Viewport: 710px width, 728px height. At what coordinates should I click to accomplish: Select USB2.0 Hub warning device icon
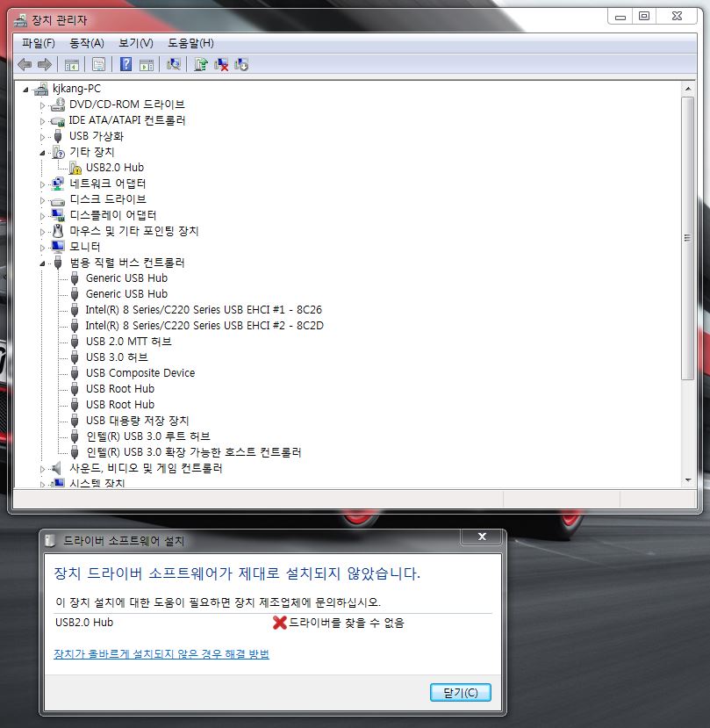click(x=75, y=168)
